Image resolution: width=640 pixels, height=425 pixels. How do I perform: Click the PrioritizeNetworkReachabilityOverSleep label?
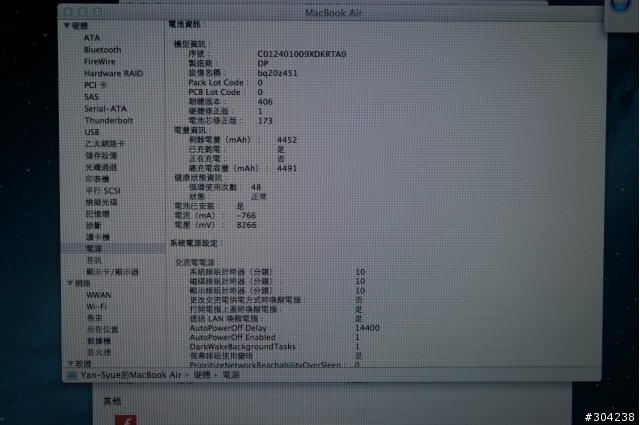click(265, 365)
